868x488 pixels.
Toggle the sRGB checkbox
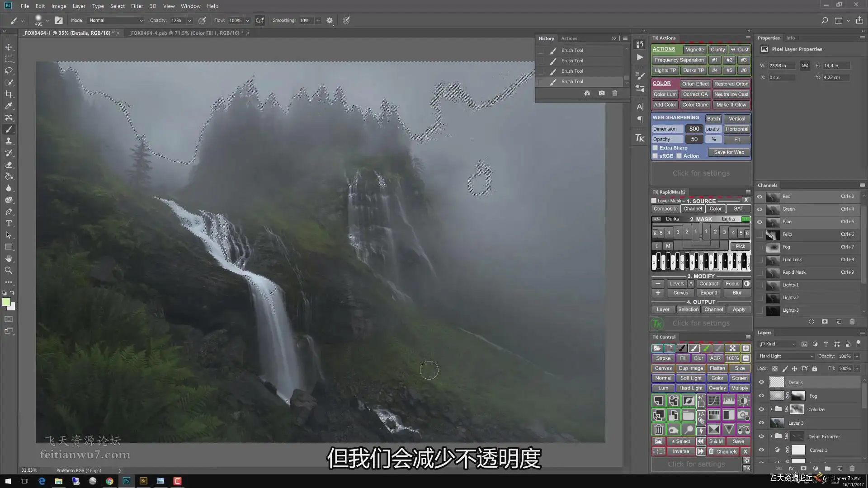pyautogui.click(x=655, y=156)
